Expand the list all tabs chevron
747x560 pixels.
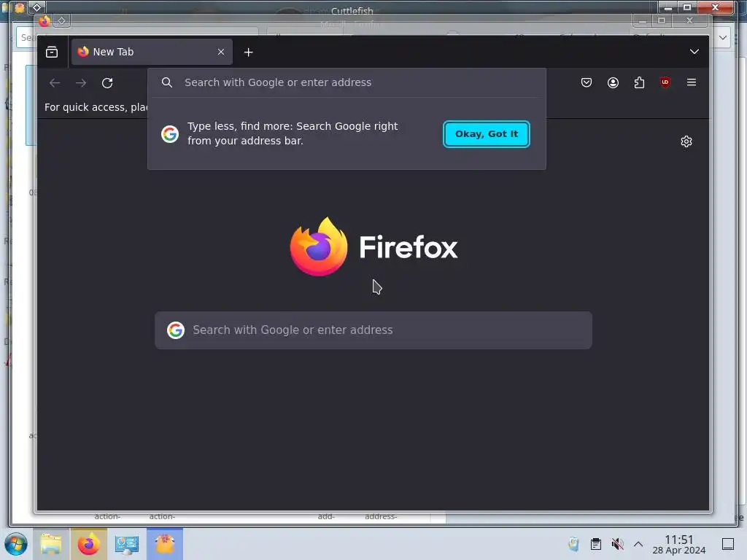coord(694,52)
